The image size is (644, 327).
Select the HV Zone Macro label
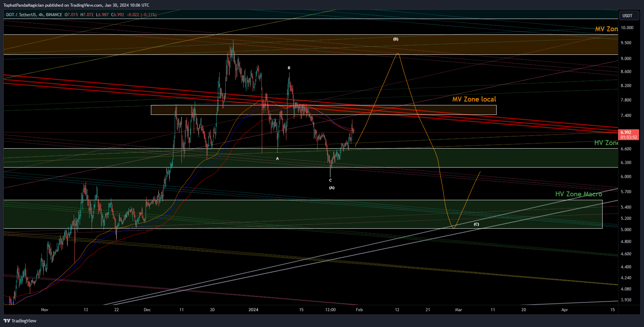[578, 194]
